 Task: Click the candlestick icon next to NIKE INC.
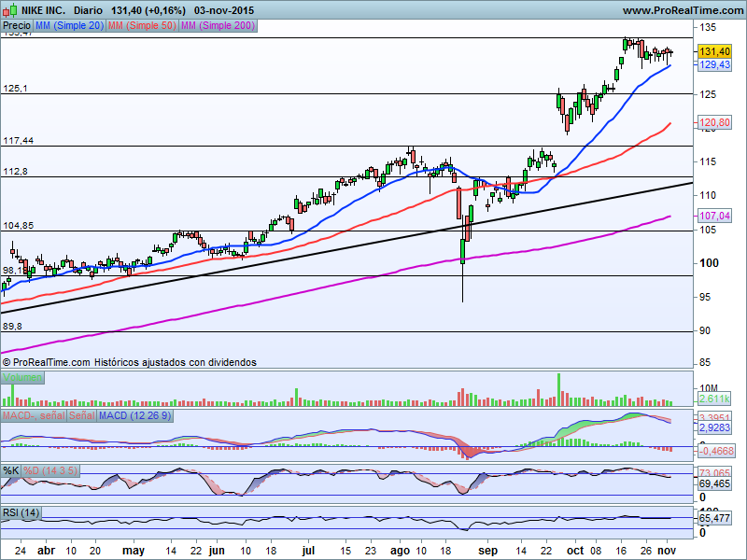tap(10, 10)
